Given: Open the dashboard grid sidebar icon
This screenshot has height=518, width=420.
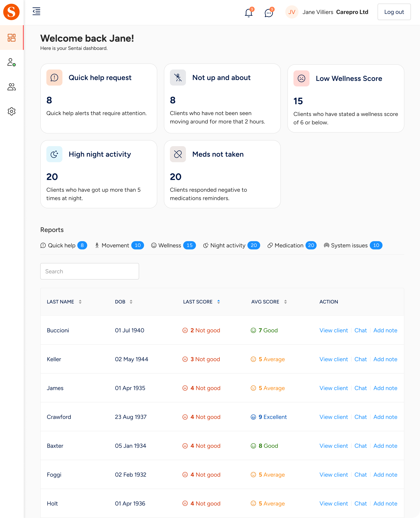Looking at the screenshot, I should (x=12, y=38).
